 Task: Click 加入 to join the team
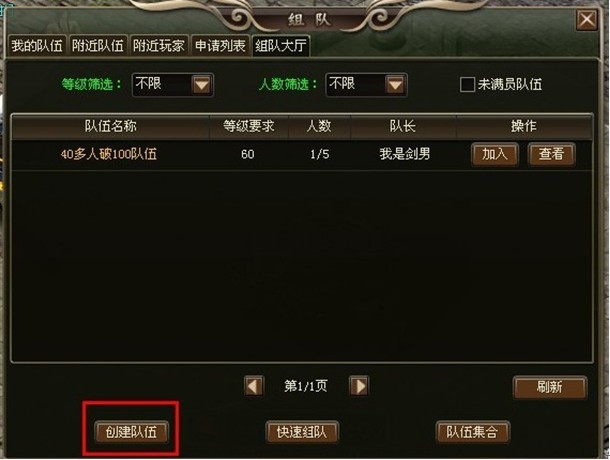tap(494, 155)
